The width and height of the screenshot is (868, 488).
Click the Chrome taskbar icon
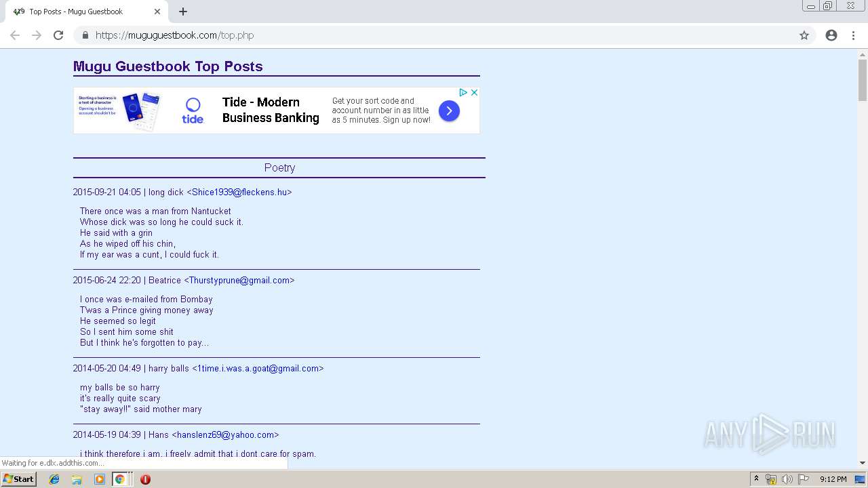(x=119, y=479)
